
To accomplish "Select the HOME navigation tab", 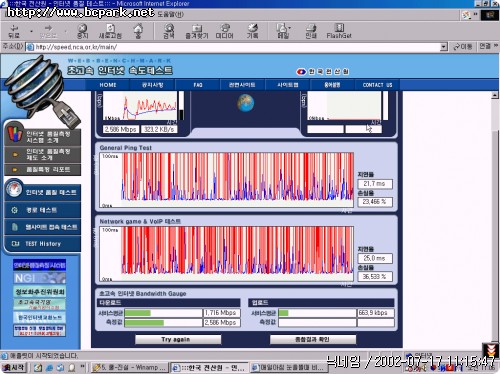I will click(x=108, y=85).
